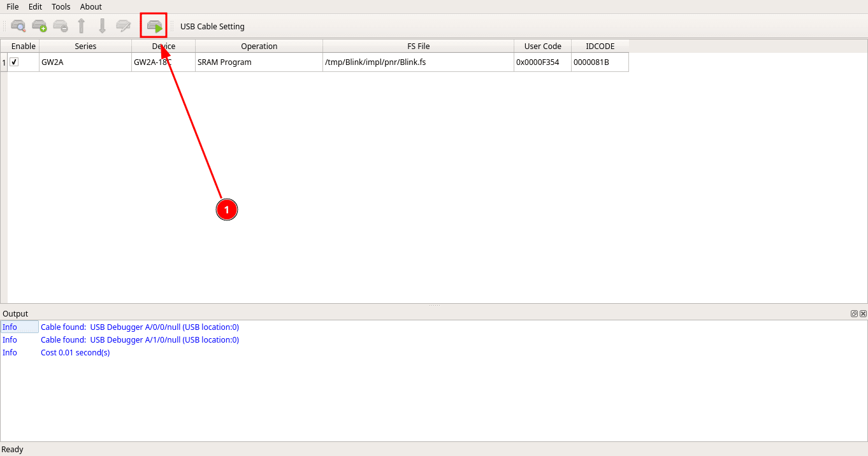This screenshot has height=456, width=868.
Task: Float the Output panel with its undock icon
Action: (854, 313)
